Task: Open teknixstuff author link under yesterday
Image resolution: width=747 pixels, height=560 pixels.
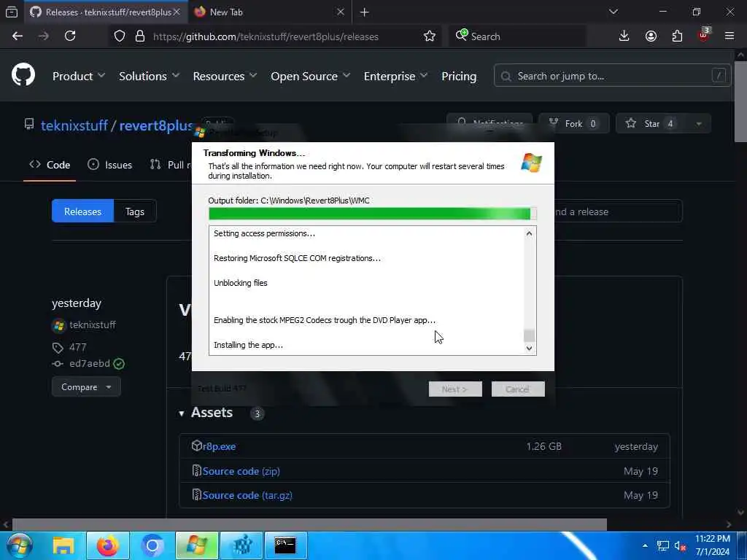Action: pos(93,324)
